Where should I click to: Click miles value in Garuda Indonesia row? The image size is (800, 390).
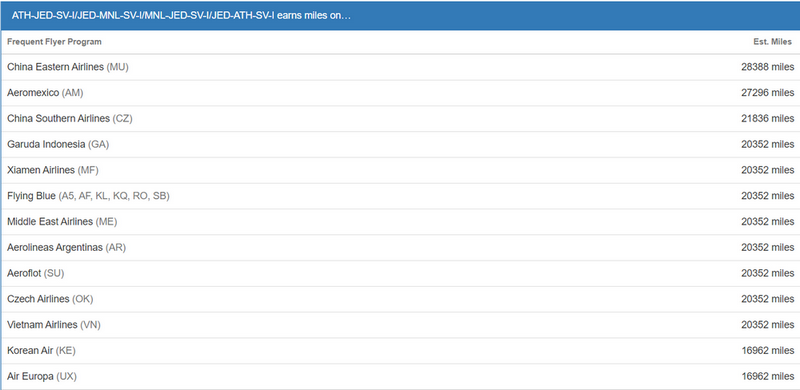pos(767,144)
